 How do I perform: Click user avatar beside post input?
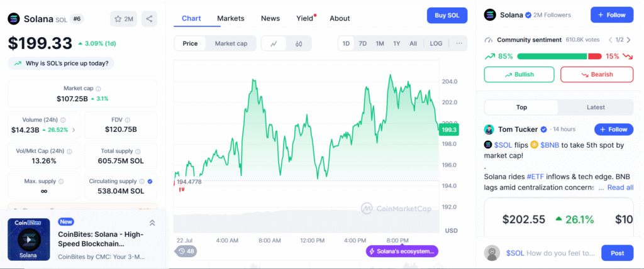pyautogui.click(x=492, y=253)
